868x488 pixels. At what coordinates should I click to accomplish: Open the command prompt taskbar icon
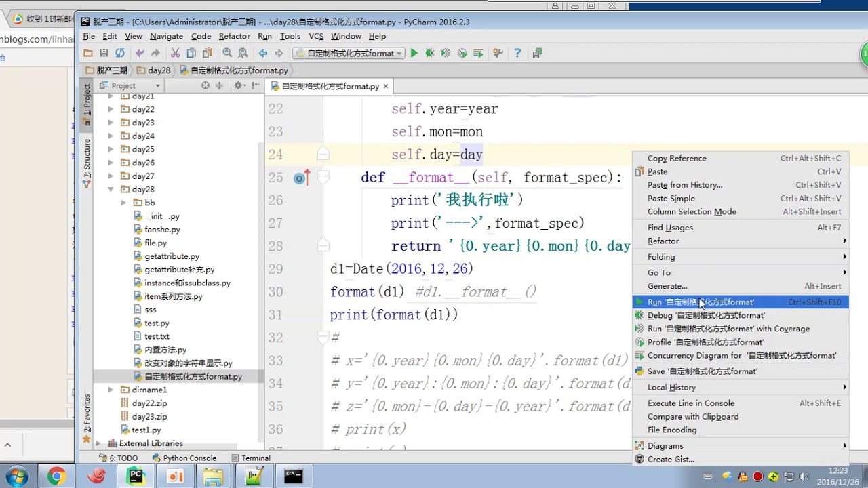pos(293,476)
